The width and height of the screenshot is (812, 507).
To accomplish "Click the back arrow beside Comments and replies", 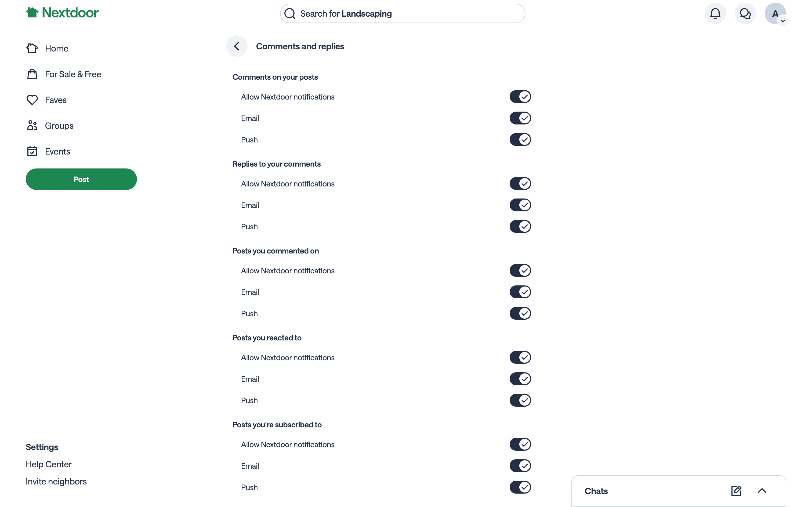I will pyautogui.click(x=237, y=46).
